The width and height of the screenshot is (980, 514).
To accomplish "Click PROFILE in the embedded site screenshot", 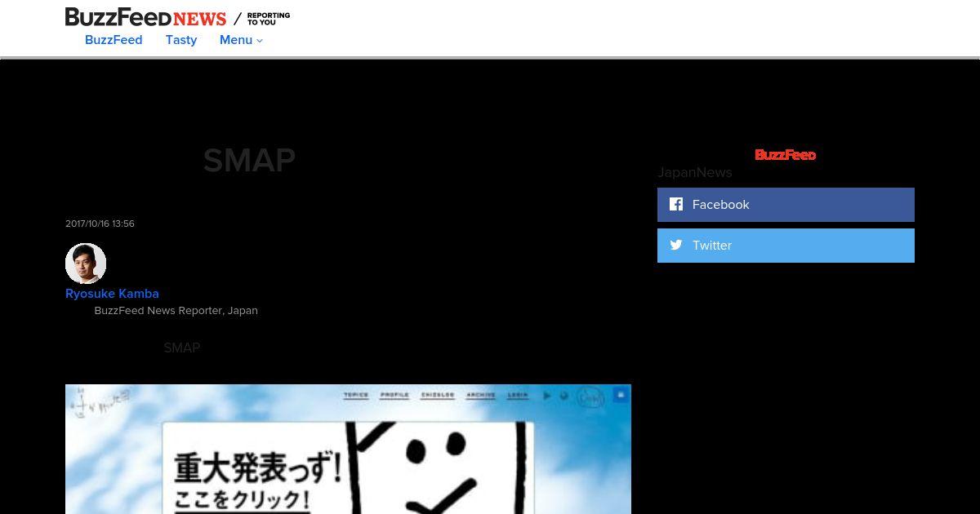I will (x=394, y=395).
